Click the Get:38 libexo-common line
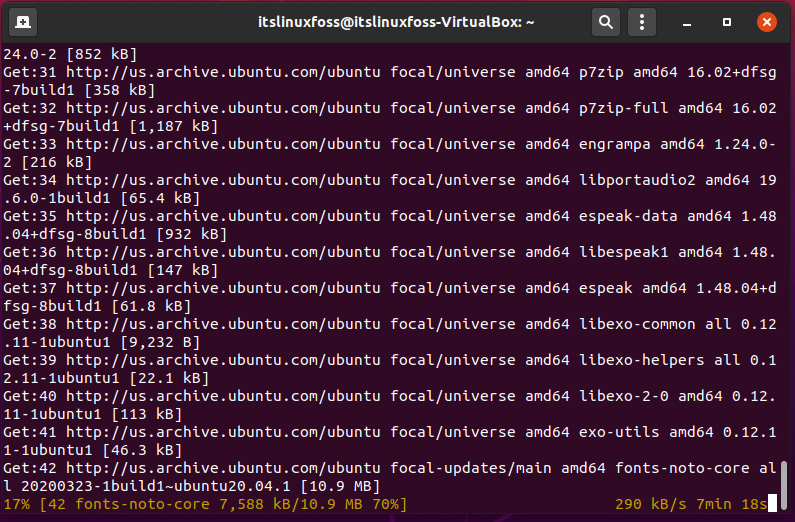Screen dimensions: 795x522 click(389, 333)
